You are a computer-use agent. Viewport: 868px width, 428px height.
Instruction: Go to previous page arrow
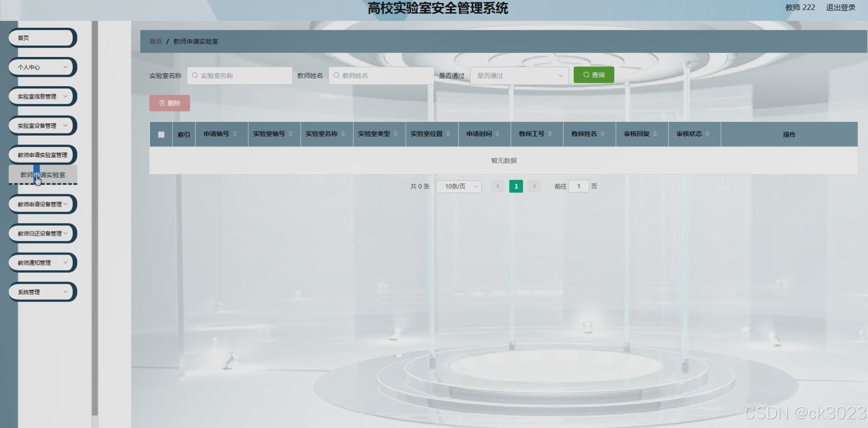498,186
